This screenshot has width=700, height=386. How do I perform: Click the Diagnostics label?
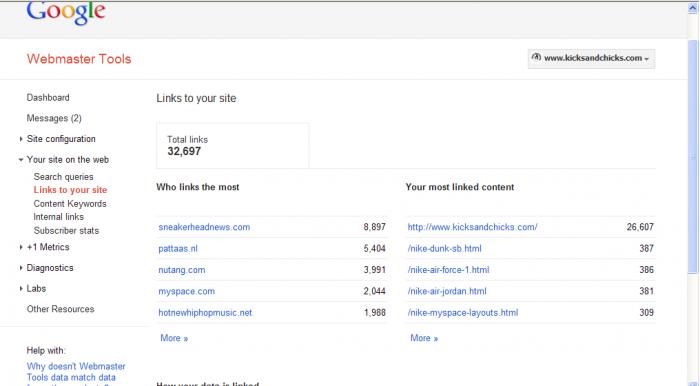pyautogui.click(x=50, y=268)
